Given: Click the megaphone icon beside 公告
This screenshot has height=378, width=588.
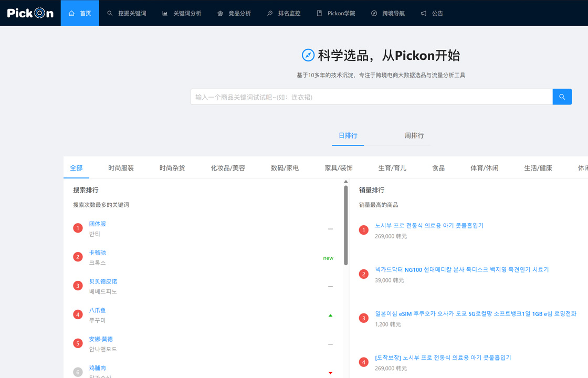Looking at the screenshot, I should [x=423, y=14].
